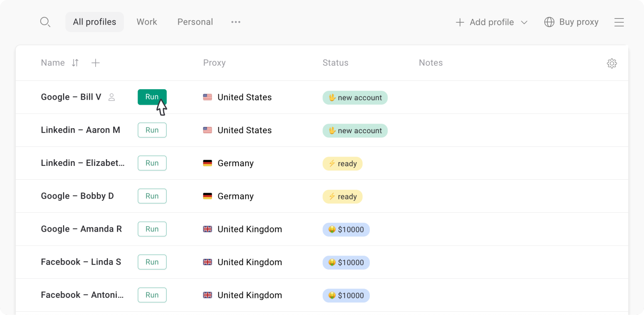Open the hamburger menu icon

(x=619, y=22)
